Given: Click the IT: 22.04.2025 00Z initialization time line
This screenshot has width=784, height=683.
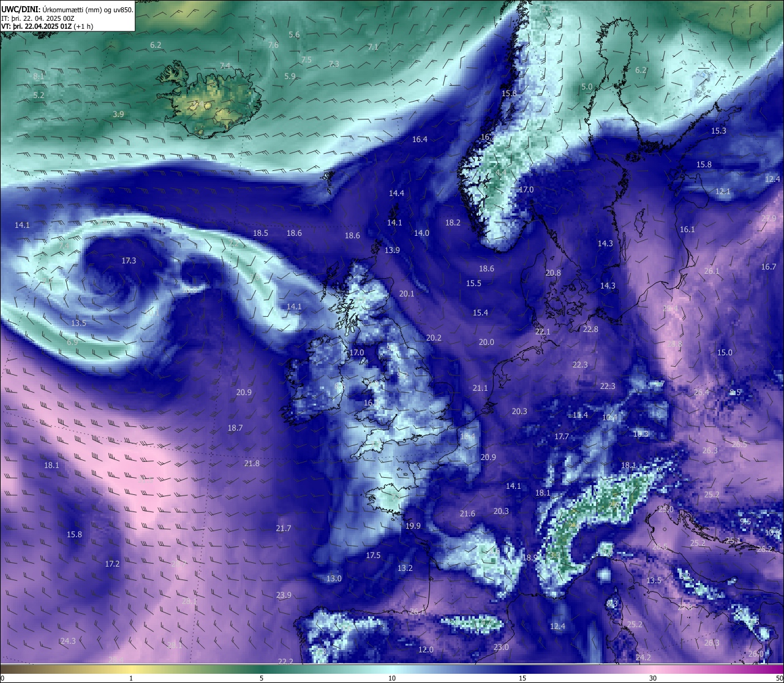Looking at the screenshot, I should (38, 18).
